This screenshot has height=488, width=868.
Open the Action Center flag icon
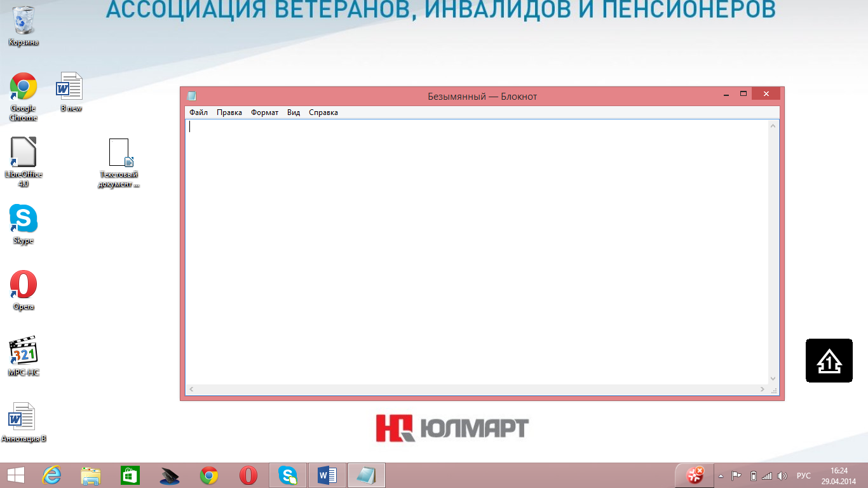click(736, 475)
